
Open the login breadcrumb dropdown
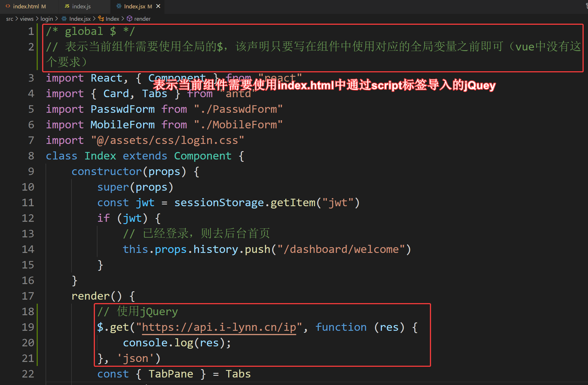pos(47,18)
